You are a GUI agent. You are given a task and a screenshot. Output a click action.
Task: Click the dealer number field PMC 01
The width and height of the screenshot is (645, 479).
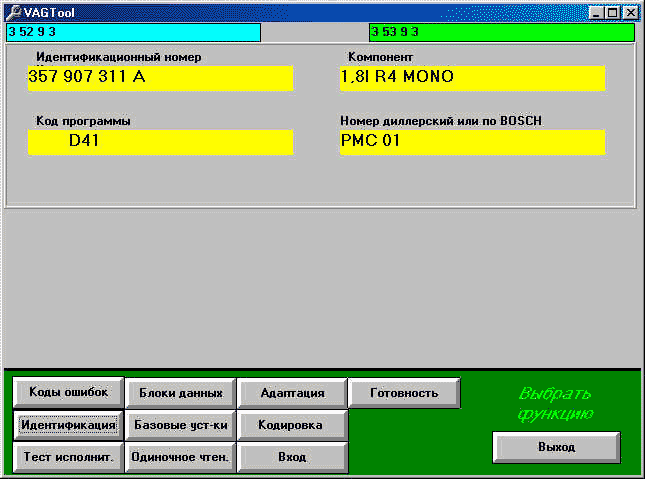pos(473,142)
